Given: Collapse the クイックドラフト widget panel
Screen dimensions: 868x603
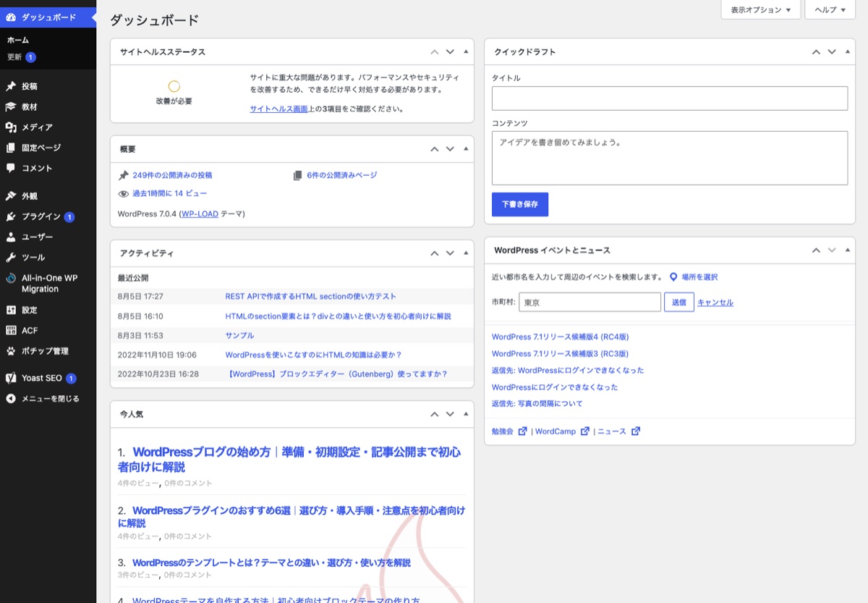Looking at the screenshot, I should point(848,51).
